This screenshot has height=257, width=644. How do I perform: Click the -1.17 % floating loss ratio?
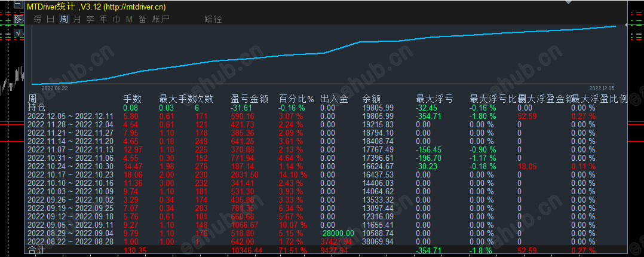pos(483,158)
